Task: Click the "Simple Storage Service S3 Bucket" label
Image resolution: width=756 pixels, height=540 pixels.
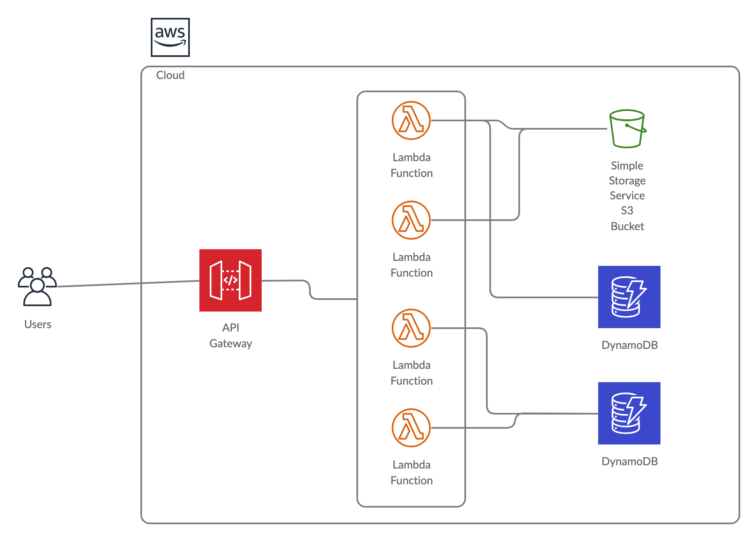Action: pos(627,196)
